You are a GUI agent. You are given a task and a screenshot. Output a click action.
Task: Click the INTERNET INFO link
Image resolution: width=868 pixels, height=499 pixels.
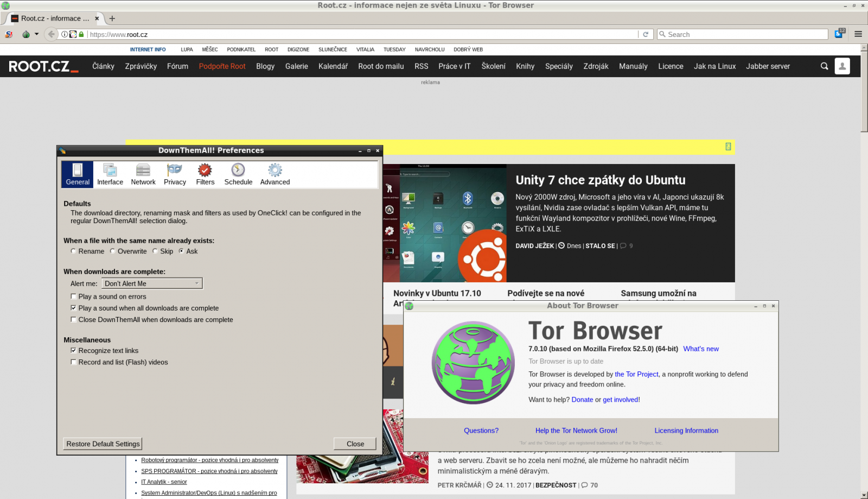(x=148, y=49)
